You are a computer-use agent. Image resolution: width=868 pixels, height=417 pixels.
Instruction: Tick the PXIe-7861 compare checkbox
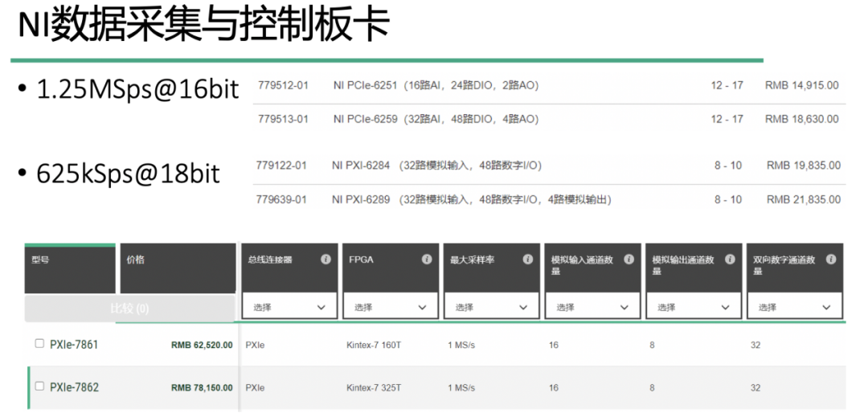(39, 343)
